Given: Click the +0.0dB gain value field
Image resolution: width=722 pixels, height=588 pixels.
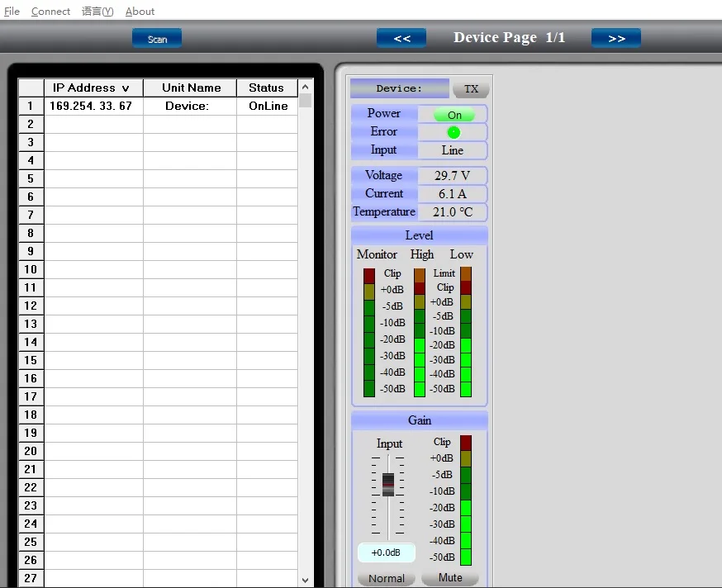Looking at the screenshot, I should (x=387, y=552).
